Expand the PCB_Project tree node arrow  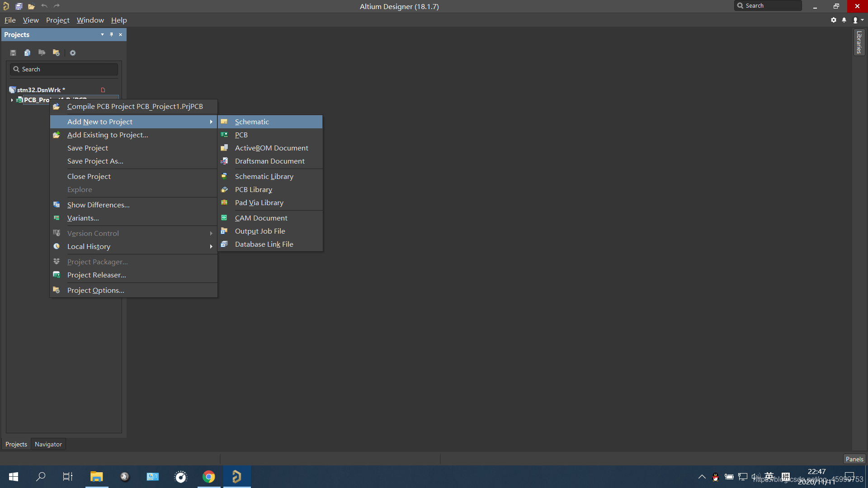(x=12, y=100)
